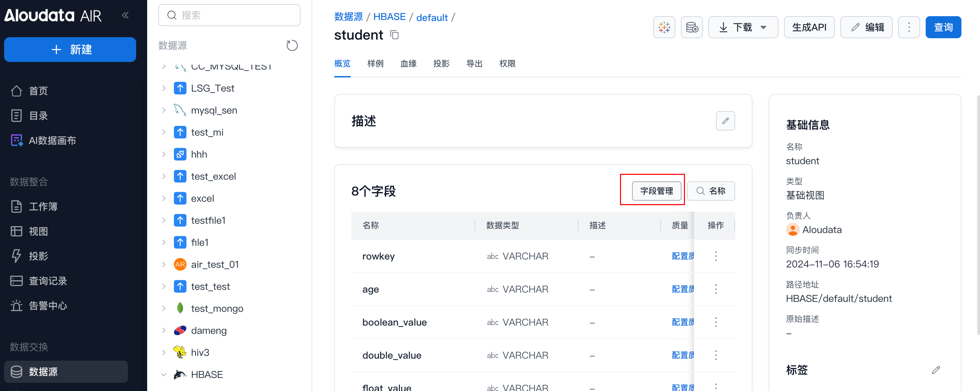Open the 下载 dropdown menu
The width and height of the screenshot is (980, 391).
tap(743, 28)
